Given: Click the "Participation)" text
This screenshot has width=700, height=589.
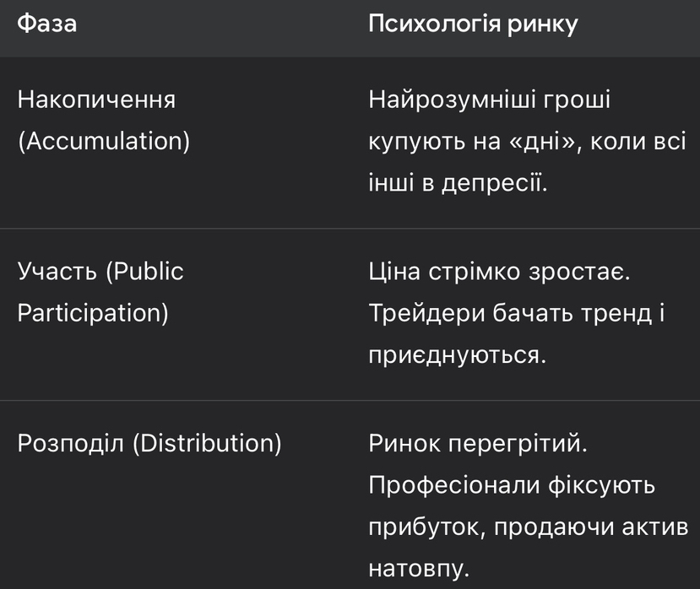Looking at the screenshot, I should (93, 313).
